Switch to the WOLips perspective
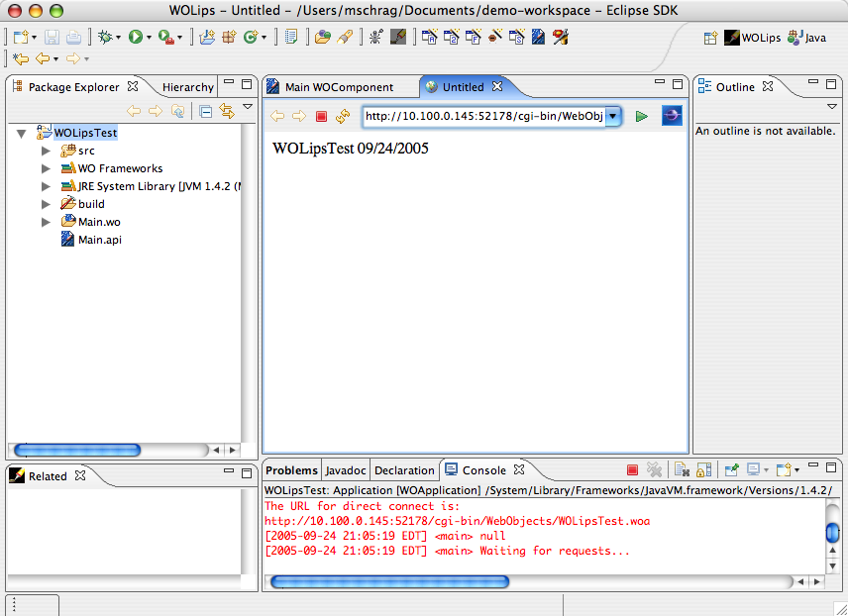Screen dimensions: 848x616 coord(752,38)
